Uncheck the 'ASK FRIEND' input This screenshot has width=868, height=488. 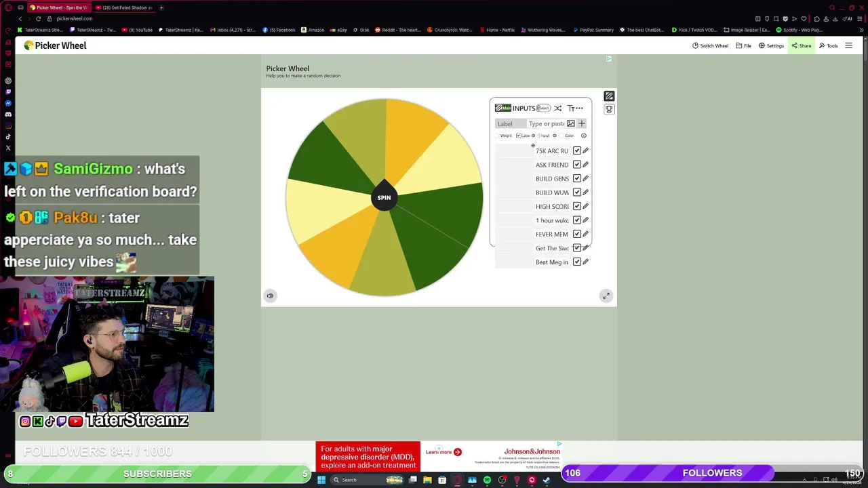pos(577,165)
